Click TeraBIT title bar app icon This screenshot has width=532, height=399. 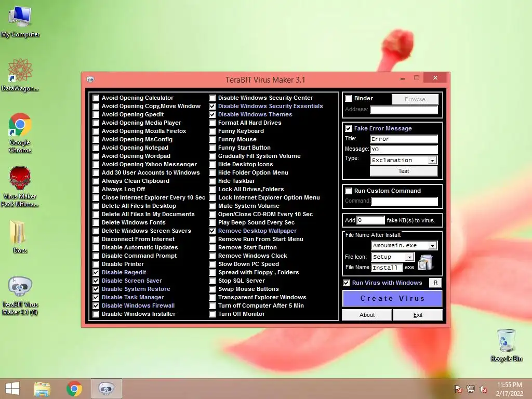click(90, 79)
